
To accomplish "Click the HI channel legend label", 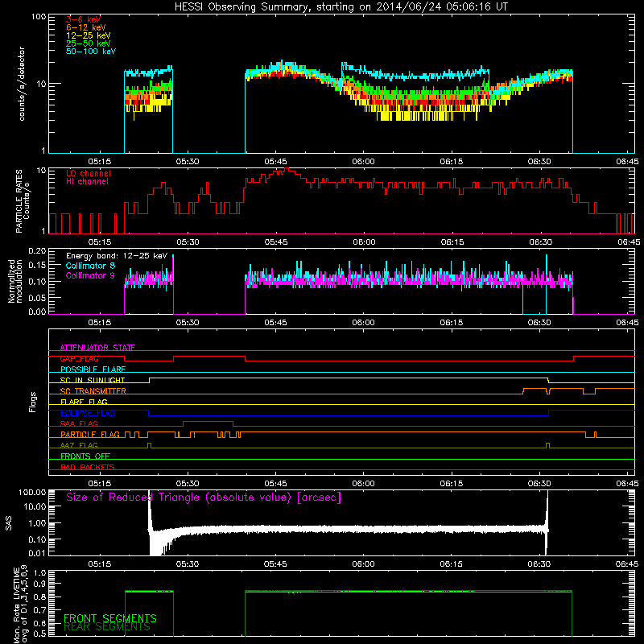I will tap(87, 182).
